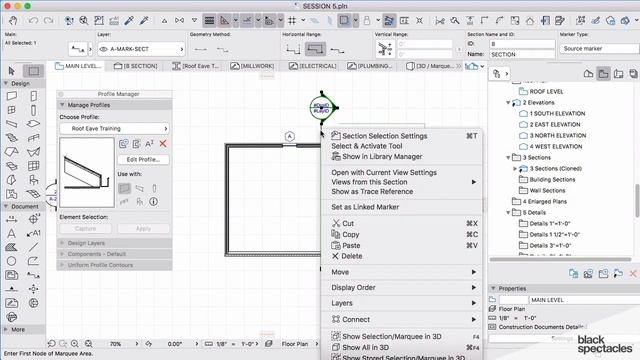Screen dimensions: 640x360
Task: Toggle column use in Profile Manager Use with
Action: [154, 188]
